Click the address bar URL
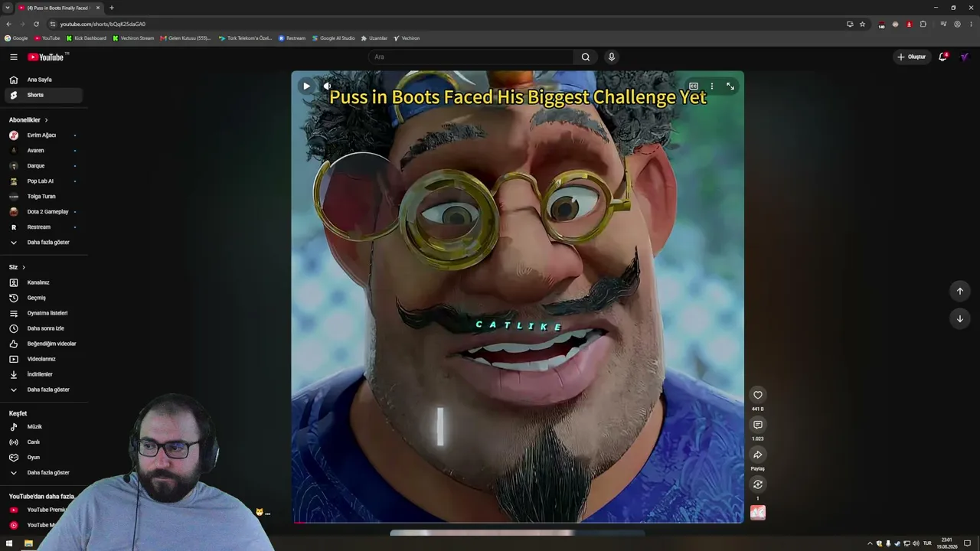Image resolution: width=980 pixels, height=551 pixels. click(x=103, y=24)
